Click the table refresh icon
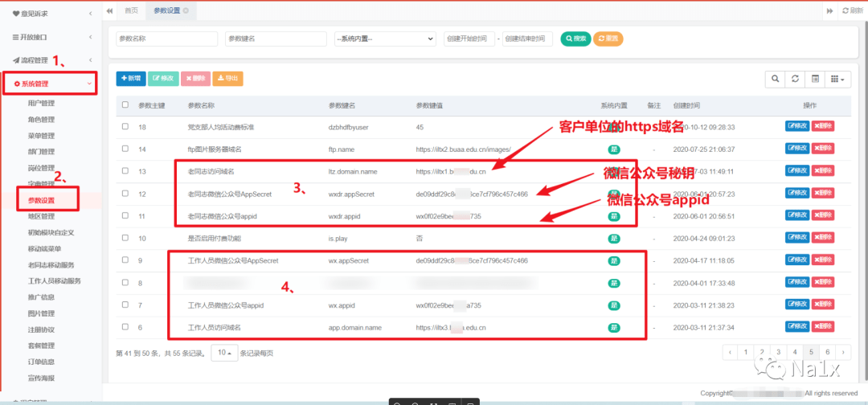 pyautogui.click(x=795, y=79)
